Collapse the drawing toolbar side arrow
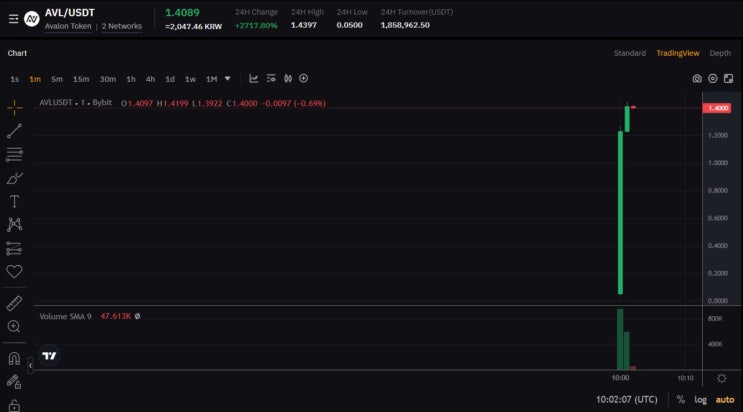This screenshot has height=412, width=743. click(30, 366)
